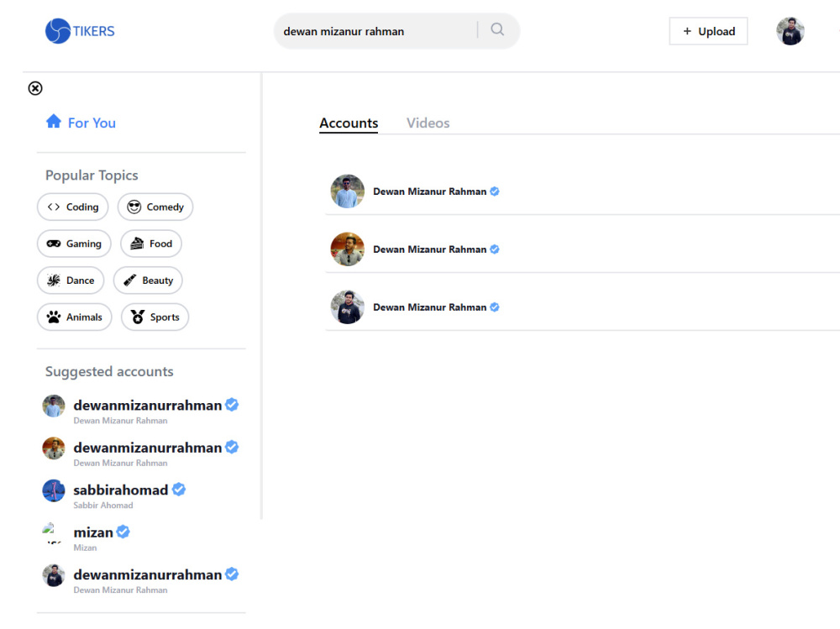Click sabbirahomad's avatar thumbnail
This screenshot has height=629, width=840.
click(x=54, y=490)
